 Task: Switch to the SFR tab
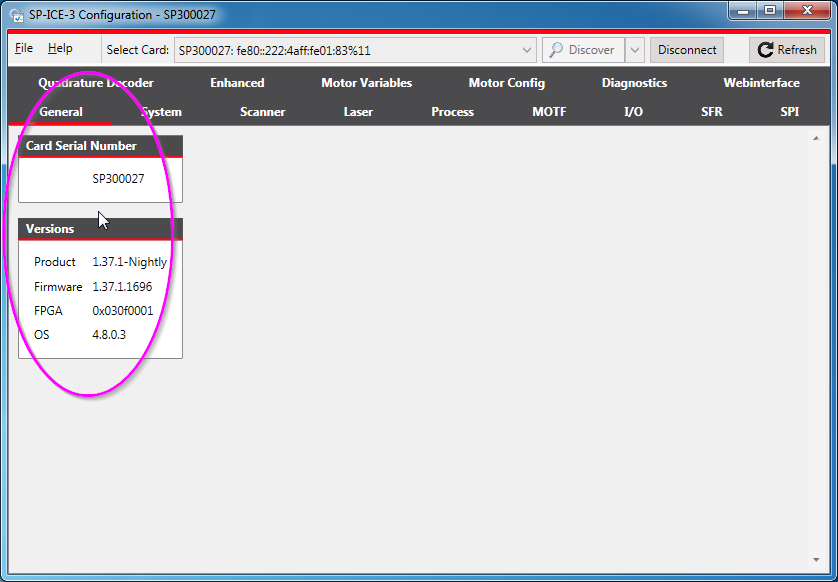711,112
